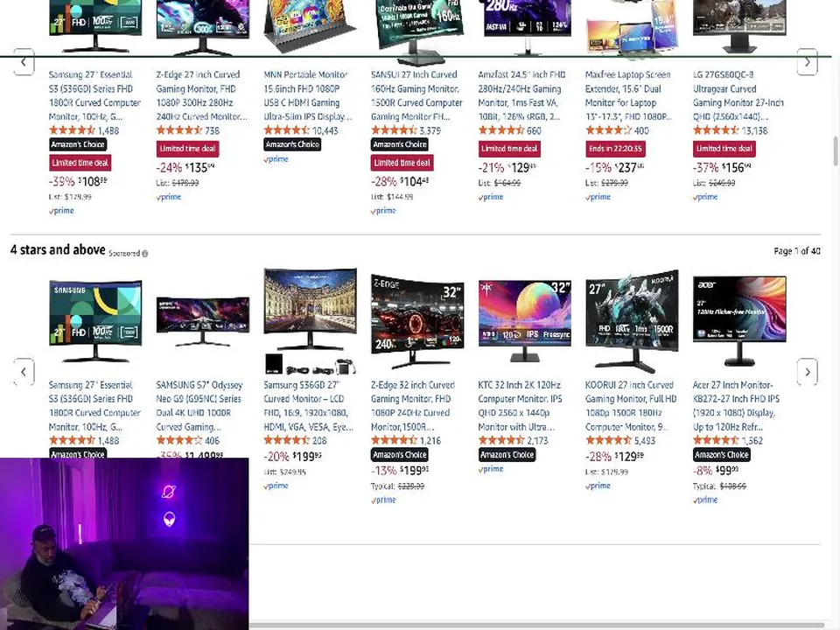This screenshot has height=630, width=840.
Task: Click the 'Page 1 of 40' indicator
Action: click(796, 251)
